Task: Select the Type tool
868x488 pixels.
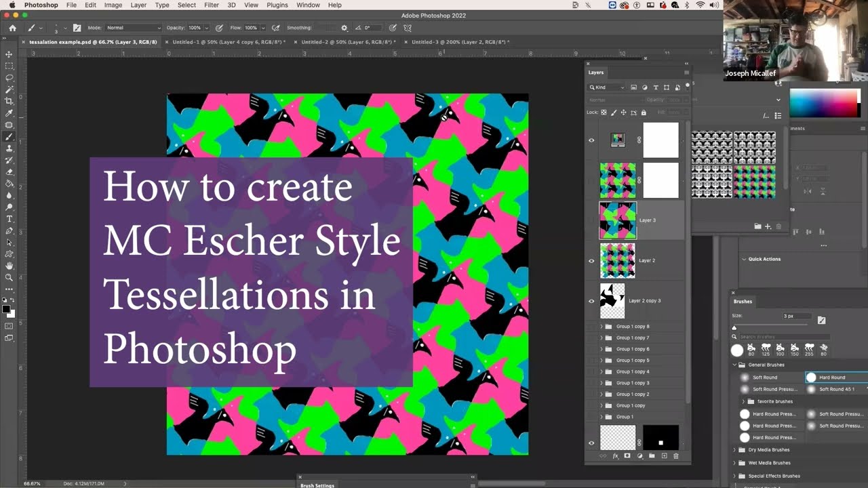Action: pos(9,219)
